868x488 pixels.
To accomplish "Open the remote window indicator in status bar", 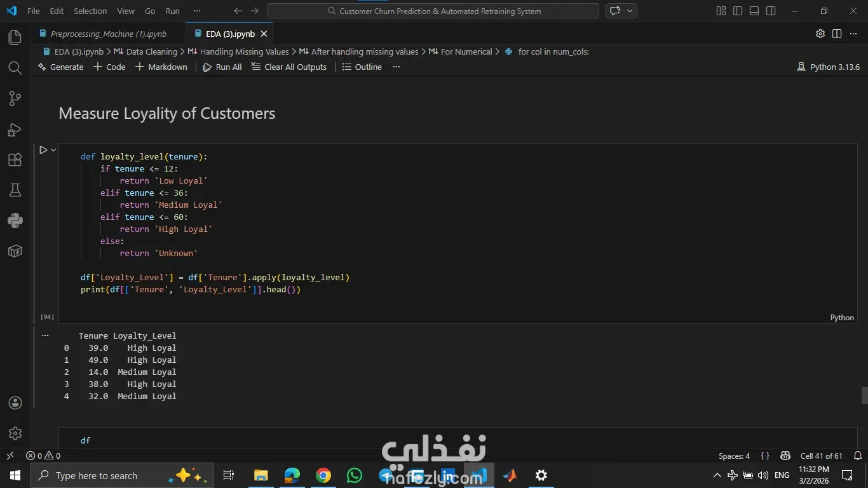I will coord(10,456).
